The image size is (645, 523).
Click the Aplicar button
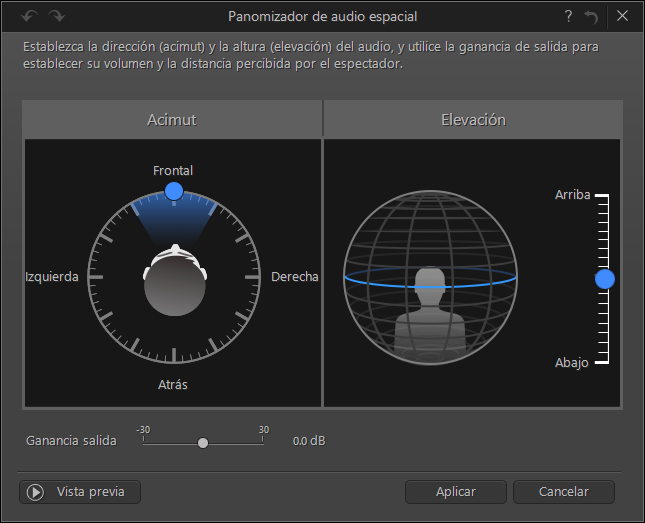coord(456,492)
